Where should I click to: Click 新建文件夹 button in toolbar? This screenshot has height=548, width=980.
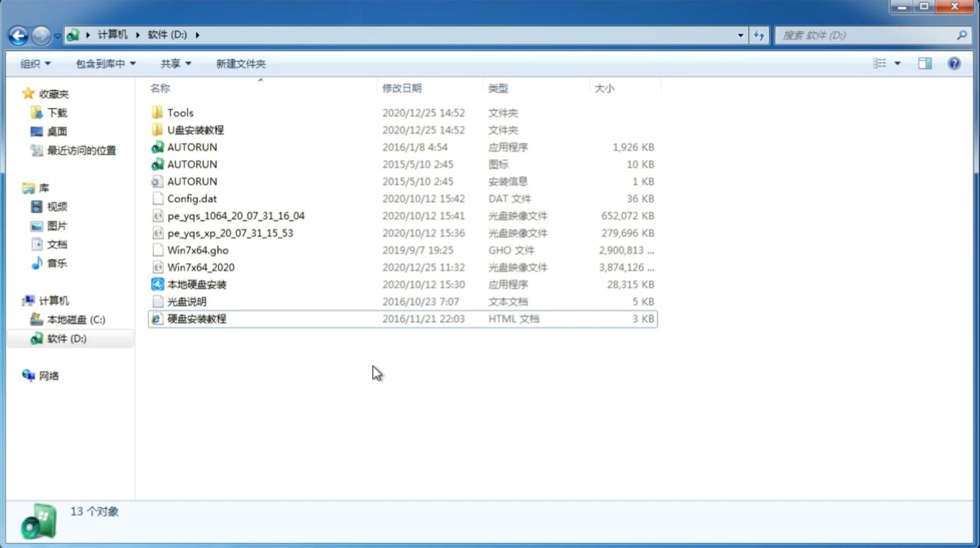click(240, 63)
